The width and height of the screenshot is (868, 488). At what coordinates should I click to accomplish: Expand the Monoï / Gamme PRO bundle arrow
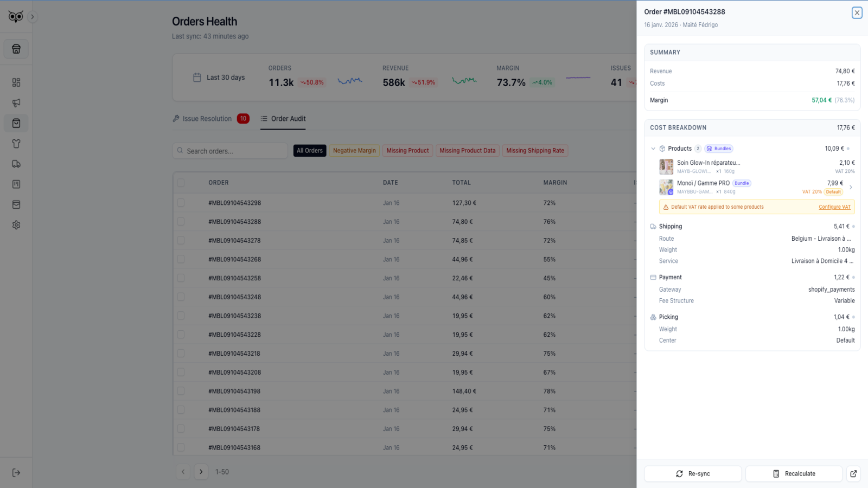coord(851,188)
